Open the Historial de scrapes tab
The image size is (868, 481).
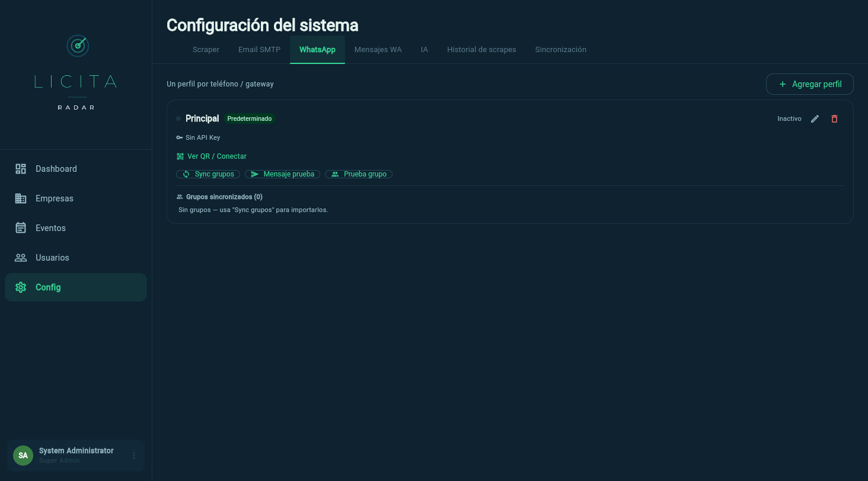[481, 50]
